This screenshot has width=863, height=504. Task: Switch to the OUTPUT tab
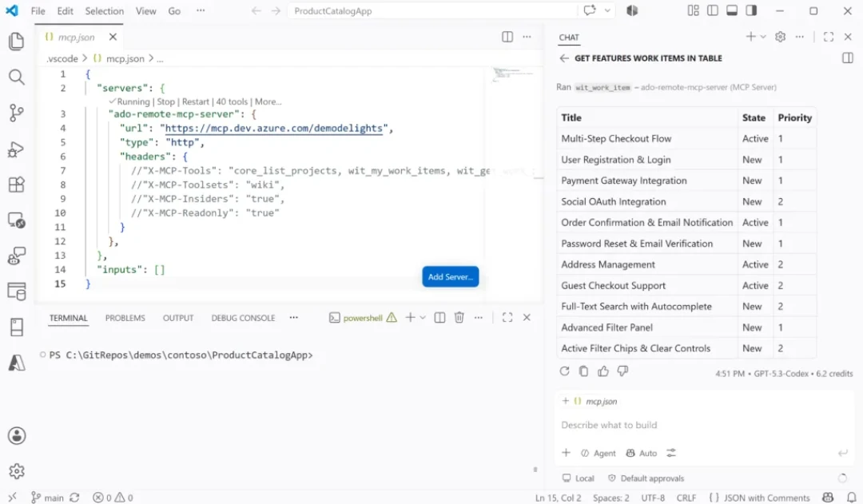point(177,318)
